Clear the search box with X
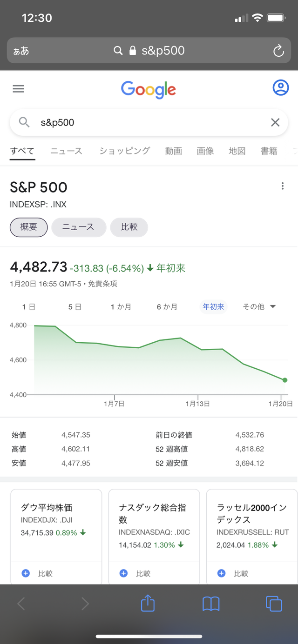 [275, 122]
